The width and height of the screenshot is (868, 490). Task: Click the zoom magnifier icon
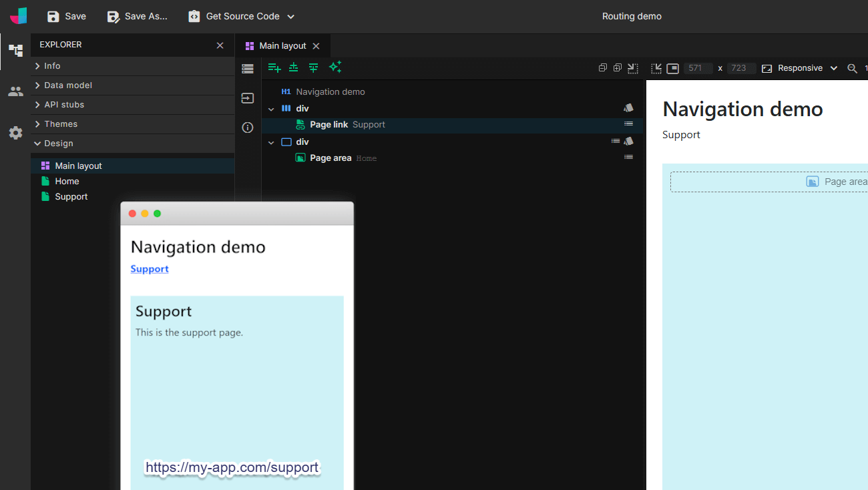coord(852,68)
